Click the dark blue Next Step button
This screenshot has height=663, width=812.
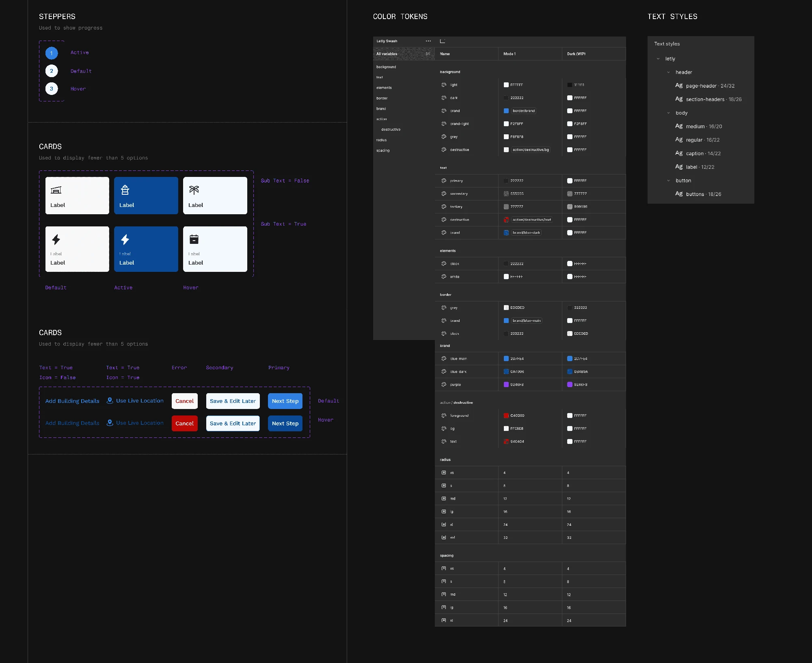pyautogui.click(x=285, y=423)
